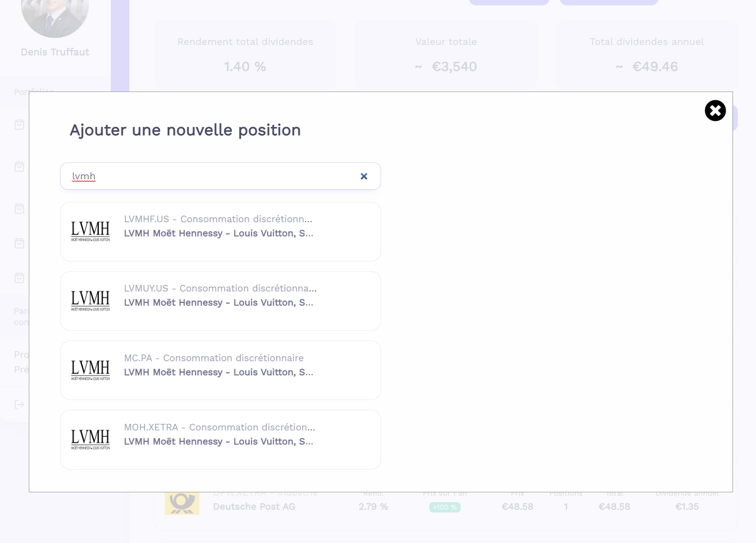Screen dimensions: 756x543
Task: Select the LVMUY.US search result
Action: 220,301
